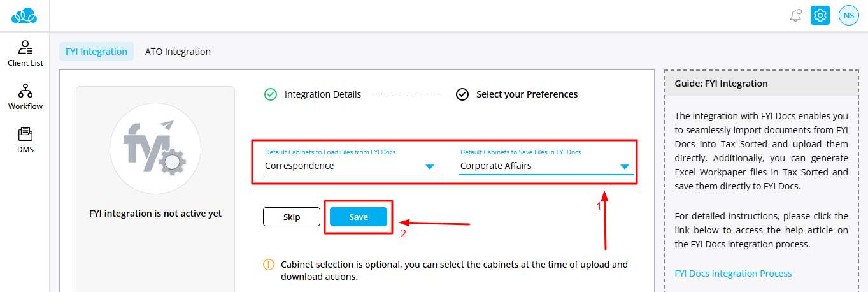The width and height of the screenshot is (868, 292).
Task: Switch to the FYI Integration tab
Action: click(96, 52)
